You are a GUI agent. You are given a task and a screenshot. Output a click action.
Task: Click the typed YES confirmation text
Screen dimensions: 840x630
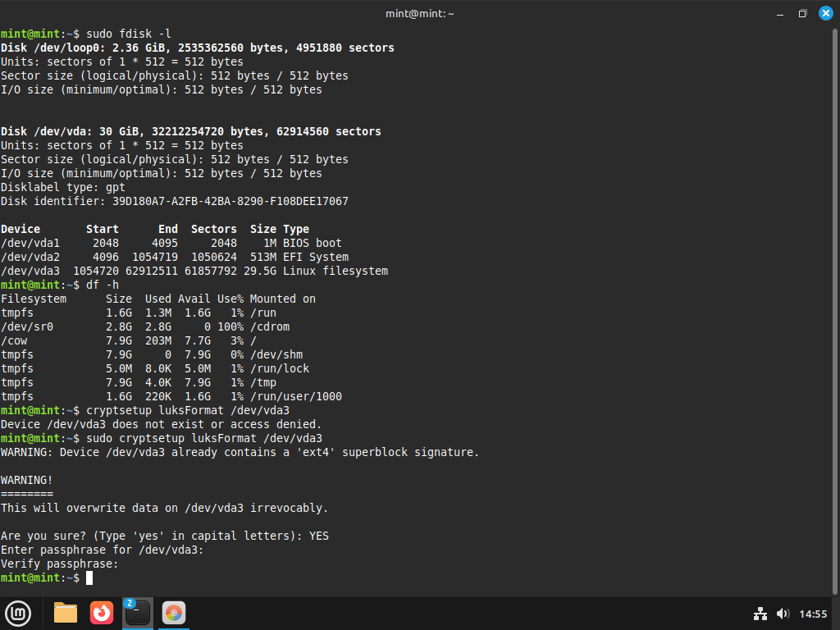318,536
